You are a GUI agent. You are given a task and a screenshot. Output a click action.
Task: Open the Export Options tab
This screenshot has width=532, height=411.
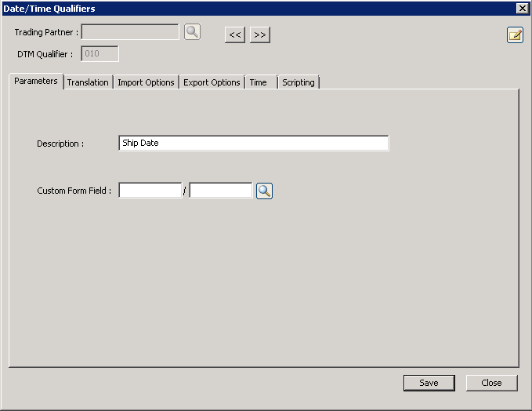click(212, 82)
